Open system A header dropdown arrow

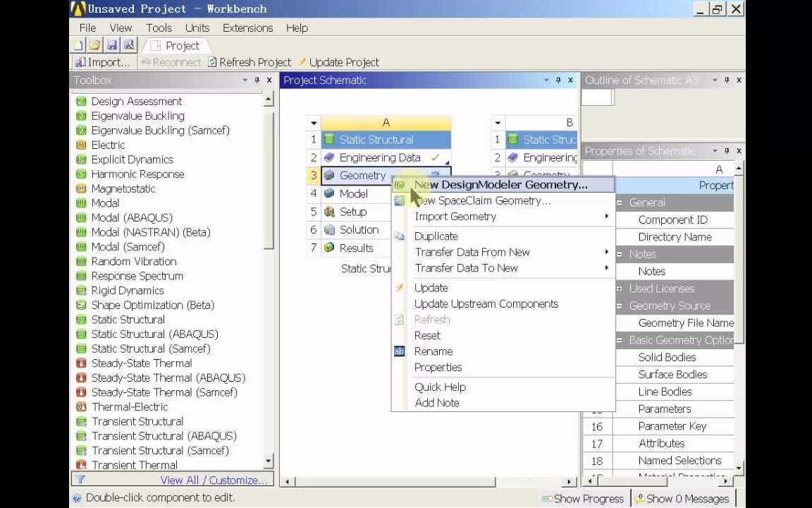pyautogui.click(x=313, y=122)
